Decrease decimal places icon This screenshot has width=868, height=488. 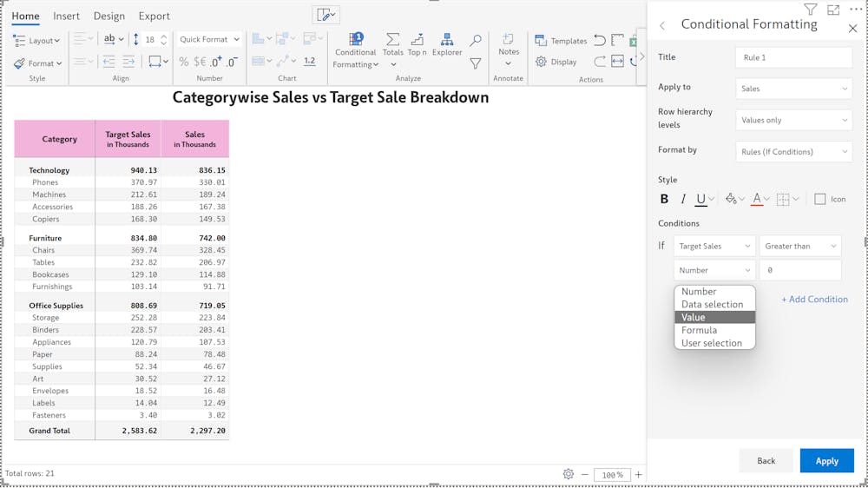(233, 62)
